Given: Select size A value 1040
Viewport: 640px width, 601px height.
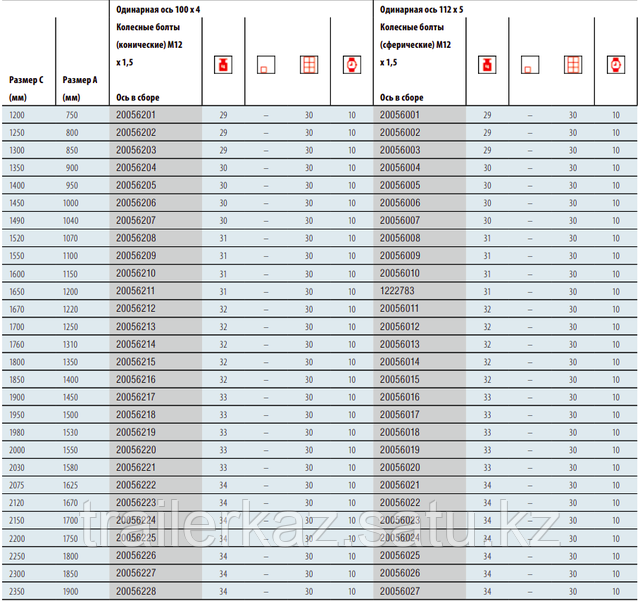Looking at the screenshot, I should tap(70, 221).
